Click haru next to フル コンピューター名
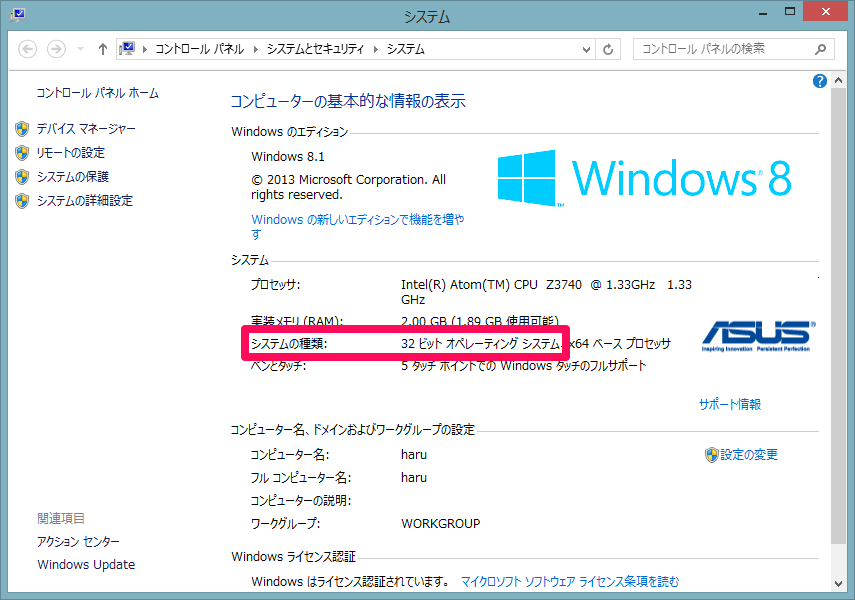Screen dimensions: 855x600 (414, 478)
